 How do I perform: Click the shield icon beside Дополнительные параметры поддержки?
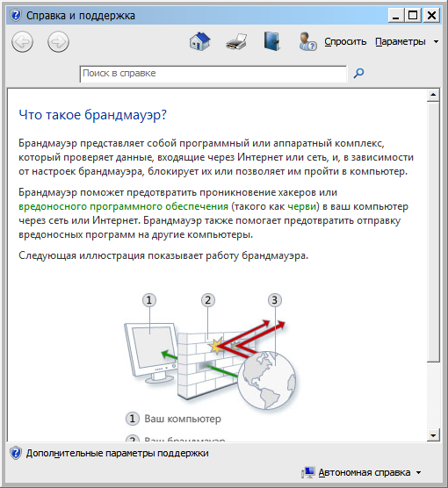pos(16,453)
